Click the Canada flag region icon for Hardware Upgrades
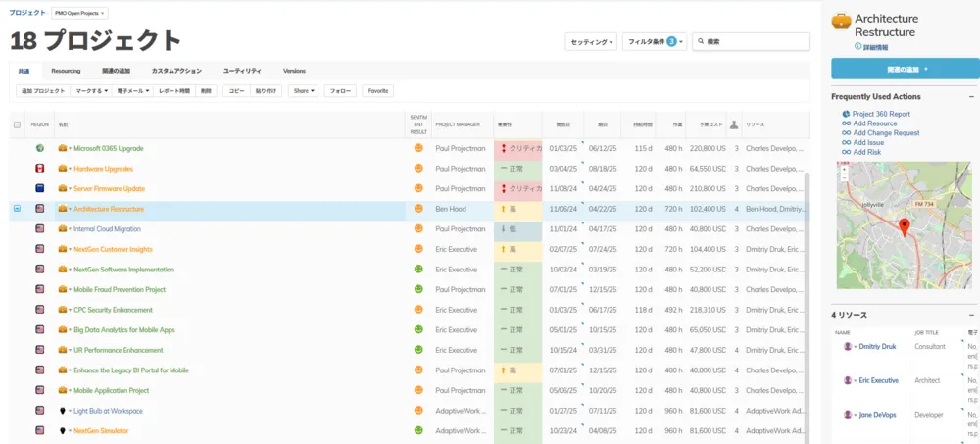This screenshot has height=444, width=980. (40, 169)
